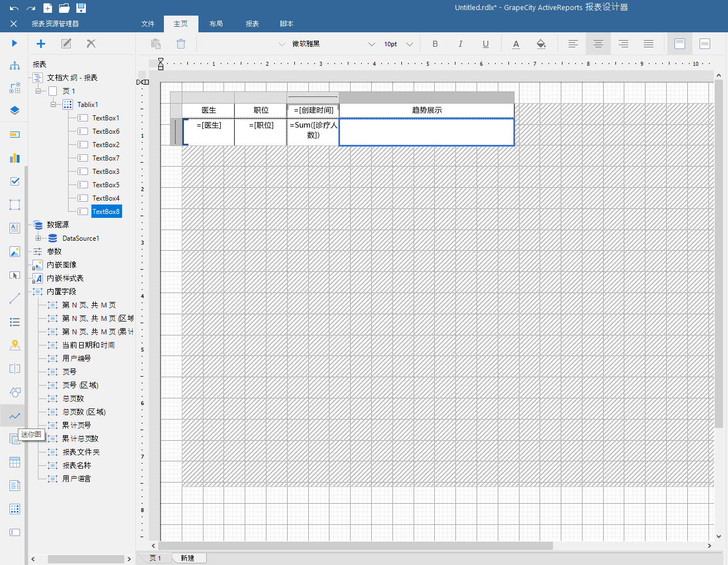728x565 pixels.
Task: Switch to the 布局 tab
Action: click(x=216, y=24)
